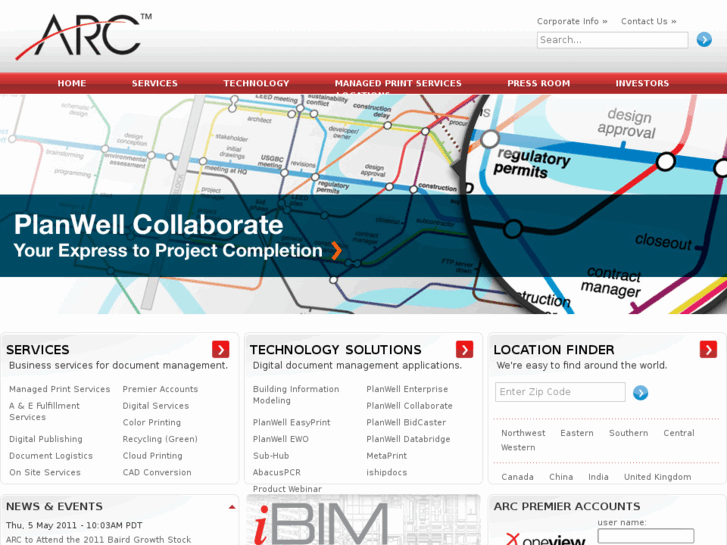
Task: Open Digital Services link
Action: click(155, 406)
